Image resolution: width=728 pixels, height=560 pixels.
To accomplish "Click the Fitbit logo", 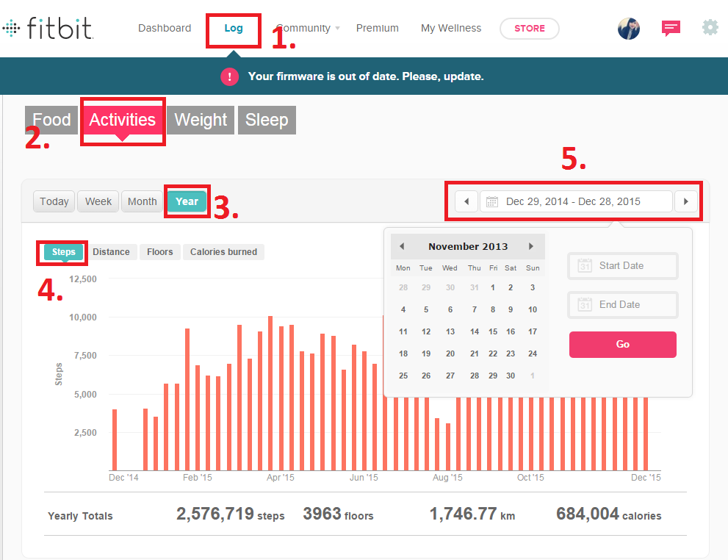I will [47, 28].
